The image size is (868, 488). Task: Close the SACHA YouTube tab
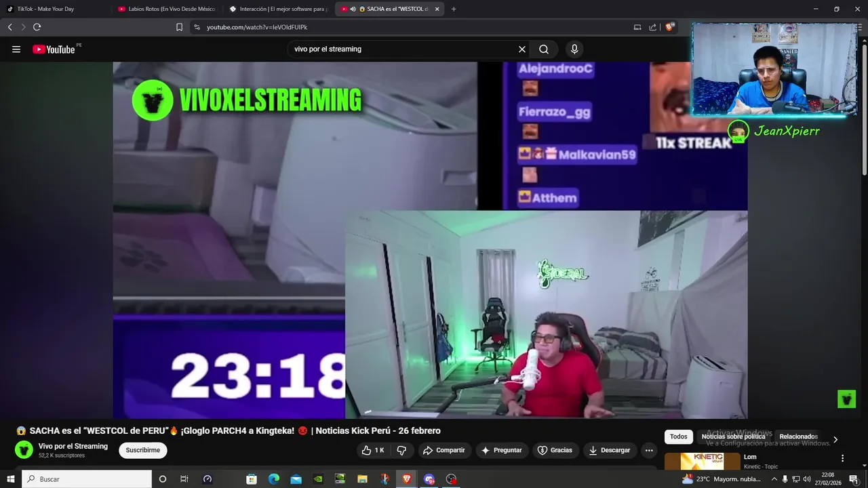(437, 9)
